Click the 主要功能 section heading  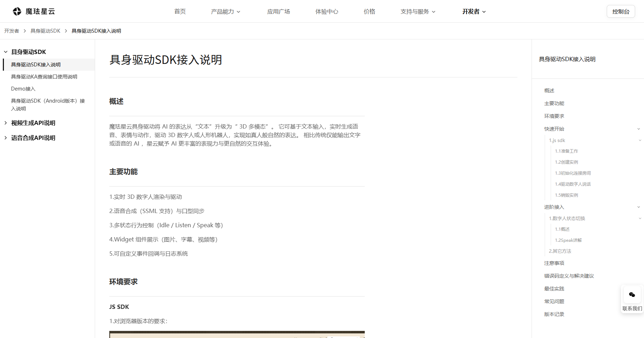[123, 172]
